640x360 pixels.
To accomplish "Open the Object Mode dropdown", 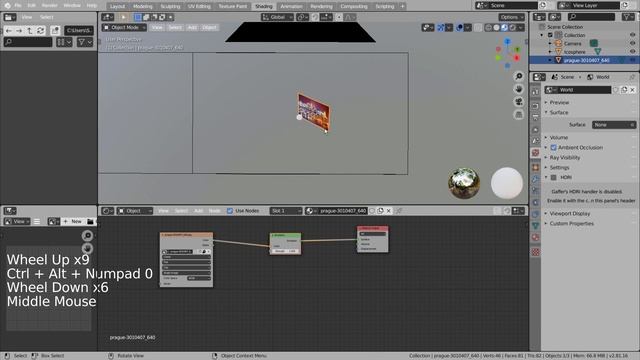I will (x=124, y=27).
